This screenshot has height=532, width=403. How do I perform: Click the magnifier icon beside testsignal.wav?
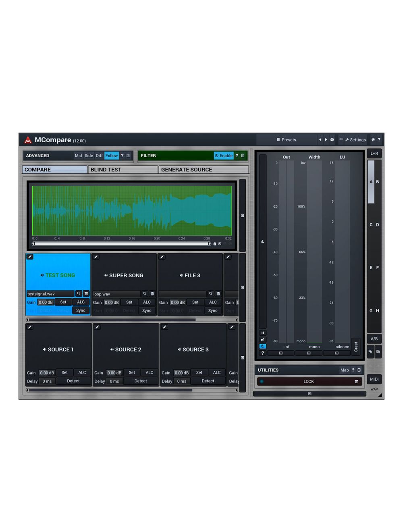(x=79, y=294)
